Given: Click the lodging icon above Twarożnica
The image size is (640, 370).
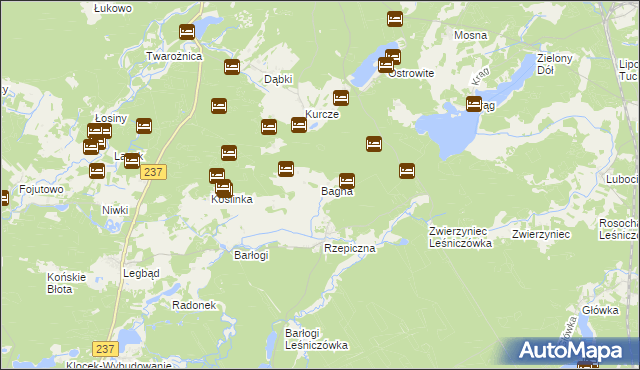Looking at the screenshot, I should coord(187,32).
